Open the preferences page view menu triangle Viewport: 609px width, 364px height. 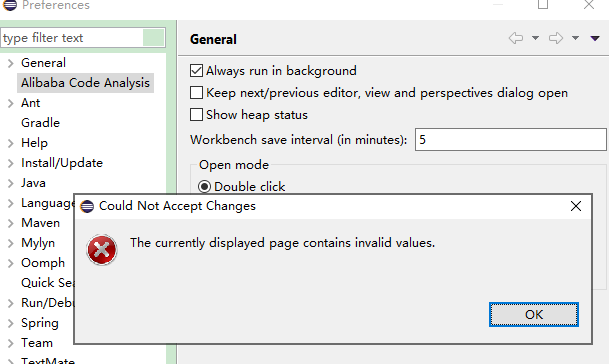[x=595, y=38]
